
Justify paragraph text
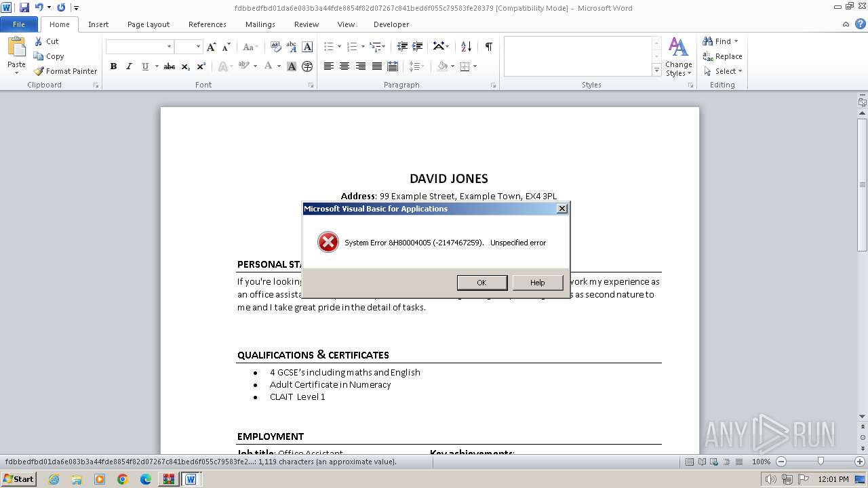376,66
